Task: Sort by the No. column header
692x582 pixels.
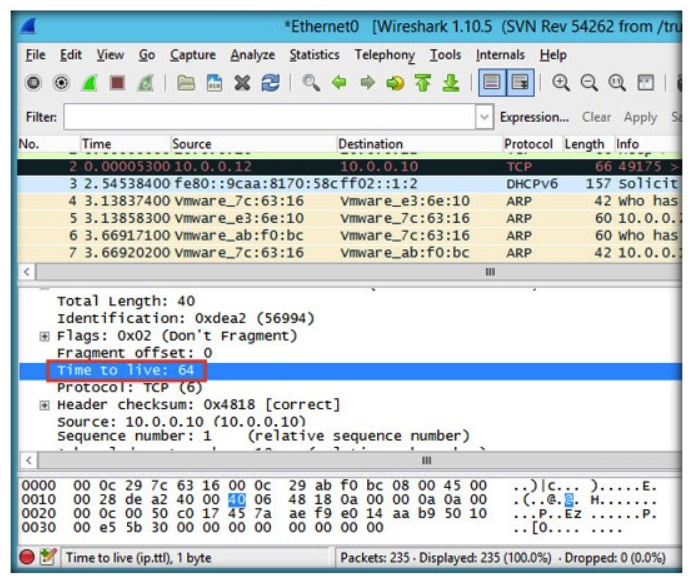Action: tap(49, 144)
